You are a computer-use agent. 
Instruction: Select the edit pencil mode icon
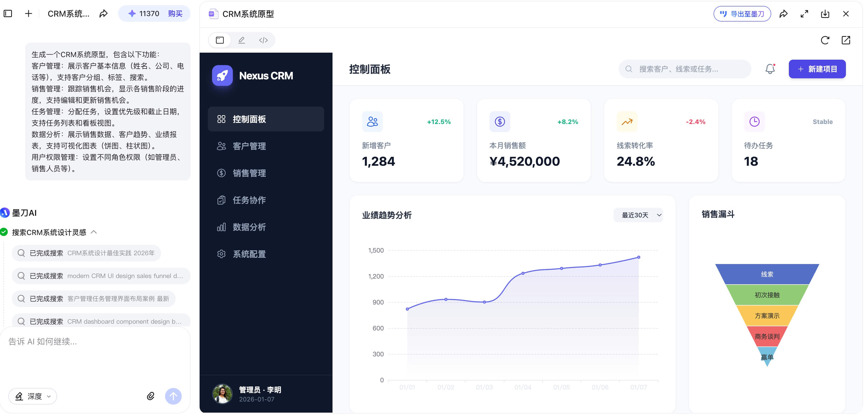[242, 40]
